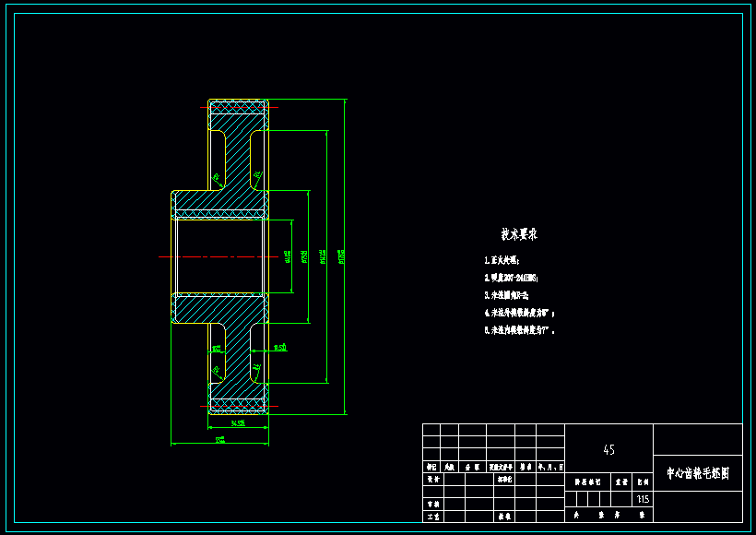Select requirement line 4 in the notes

tap(519, 313)
